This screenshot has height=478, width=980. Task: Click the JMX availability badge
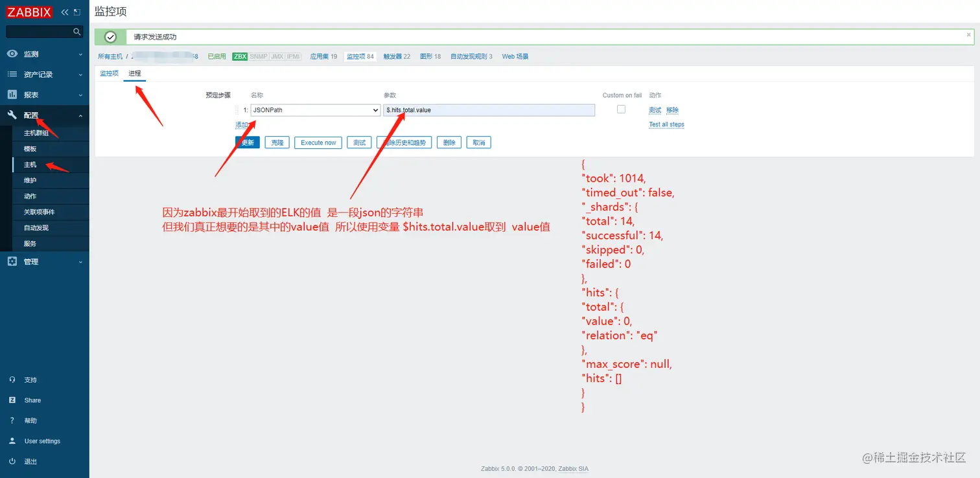(277, 56)
